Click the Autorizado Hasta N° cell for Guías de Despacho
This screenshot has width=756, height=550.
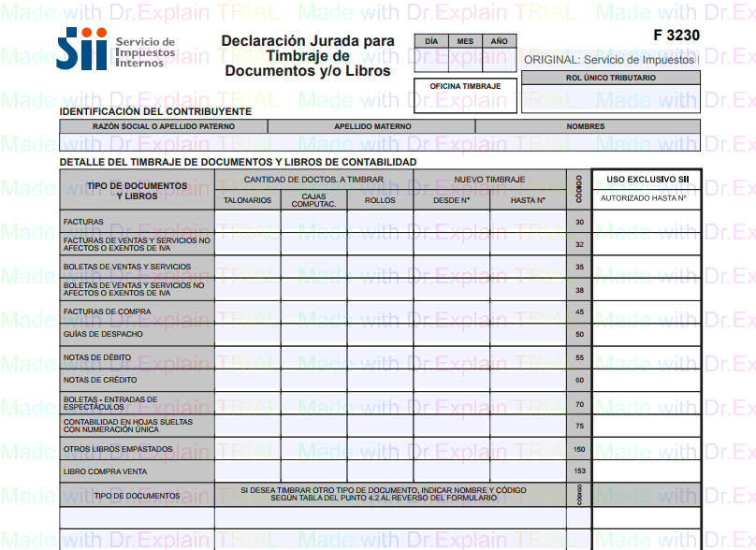click(647, 334)
